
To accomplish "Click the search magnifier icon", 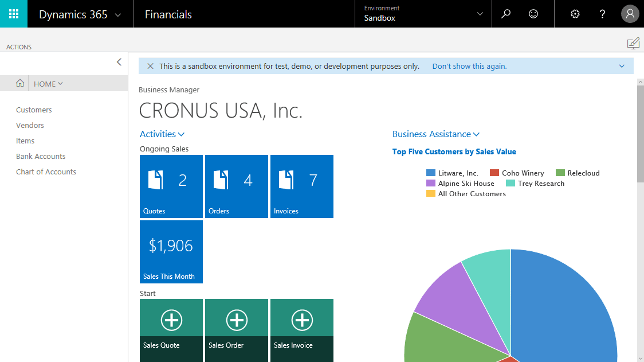I will point(506,14).
